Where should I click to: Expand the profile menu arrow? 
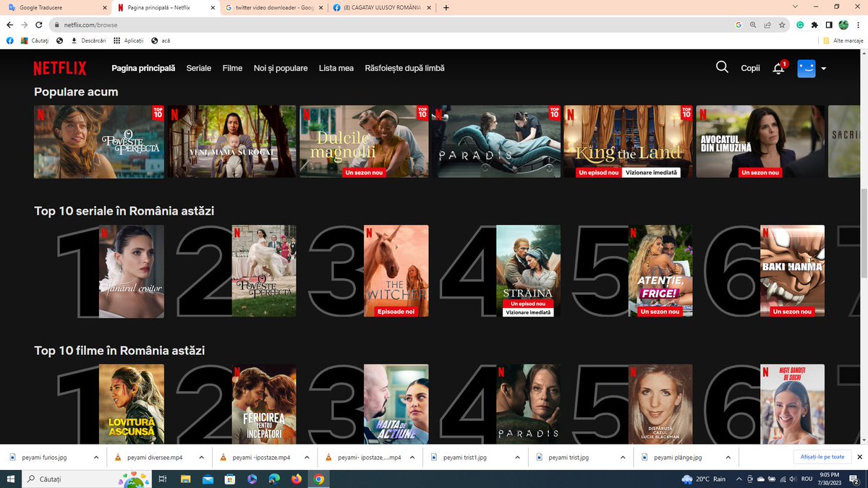click(823, 69)
